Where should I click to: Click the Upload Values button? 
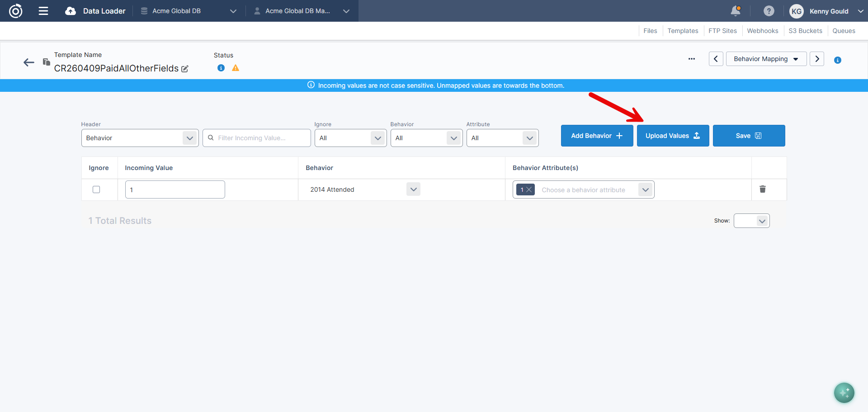[x=673, y=136]
